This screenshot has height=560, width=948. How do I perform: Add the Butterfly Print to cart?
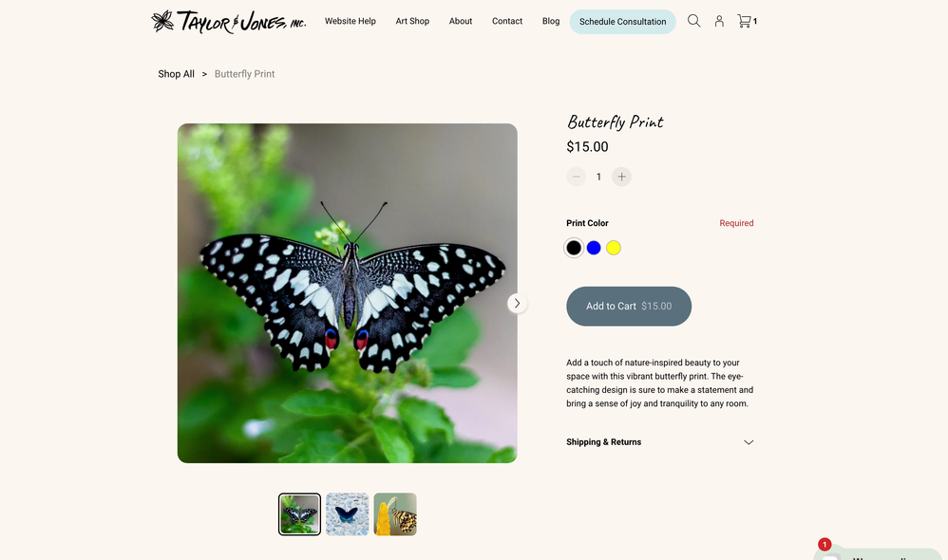[x=629, y=307]
